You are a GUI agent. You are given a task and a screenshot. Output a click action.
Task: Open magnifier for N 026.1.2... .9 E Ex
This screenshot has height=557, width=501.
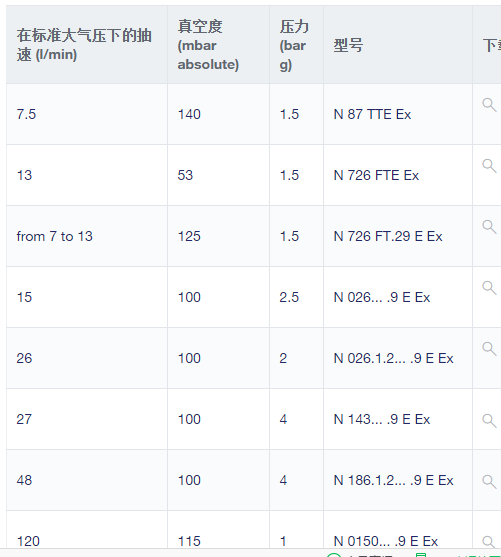[x=489, y=349]
